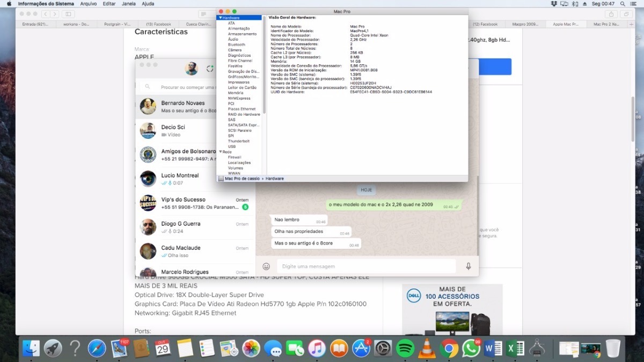Screen dimensions: 644x362
Task: Click Safari back navigation button
Action: pos(46,13)
